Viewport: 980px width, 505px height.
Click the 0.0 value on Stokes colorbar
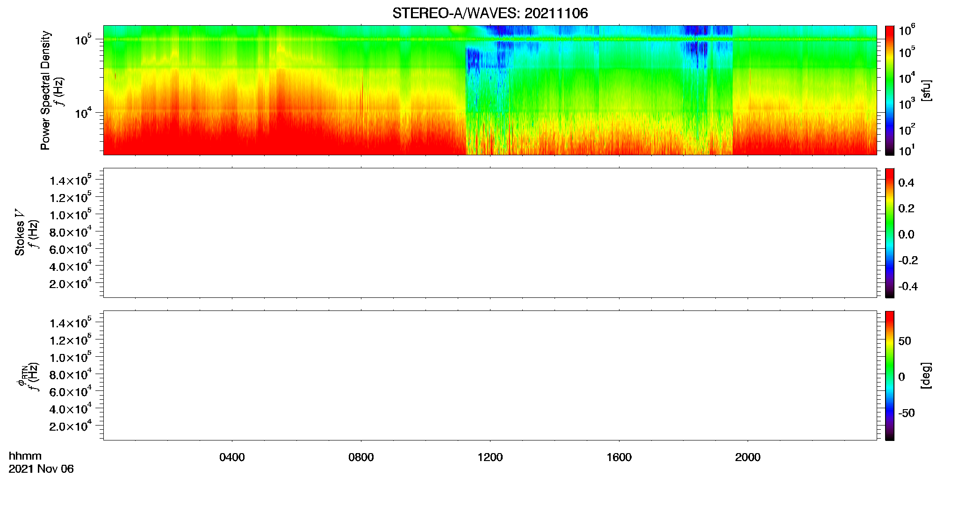pyautogui.click(x=906, y=235)
